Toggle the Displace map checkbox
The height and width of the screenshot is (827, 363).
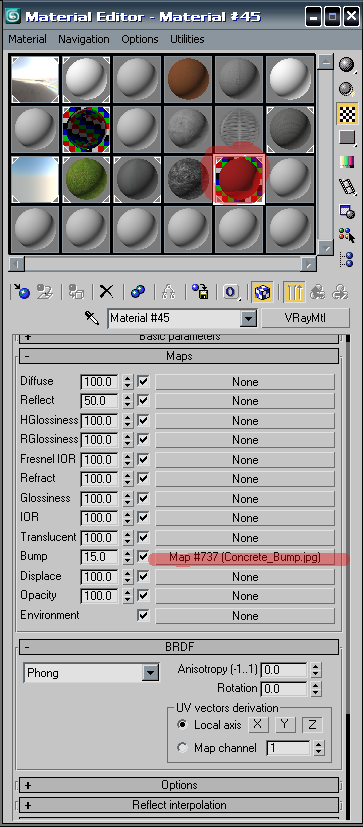tap(143, 576)
